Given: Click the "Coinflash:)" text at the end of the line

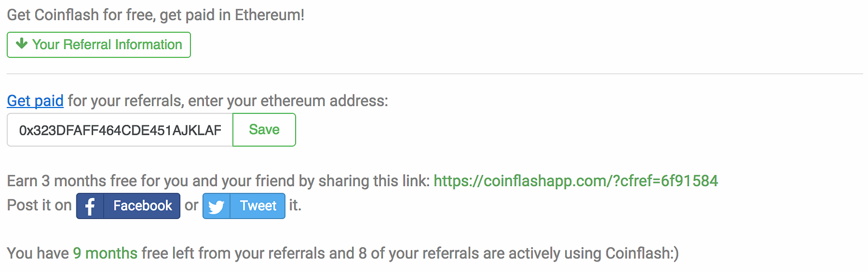Looking at the screenshot, I should [x=642, y=253].
